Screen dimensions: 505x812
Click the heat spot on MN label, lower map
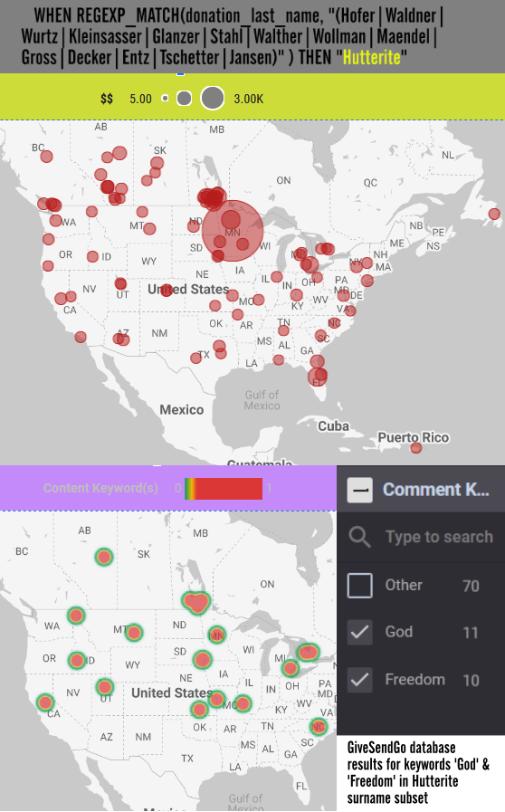pyautogui.click(x=216, y=635)
